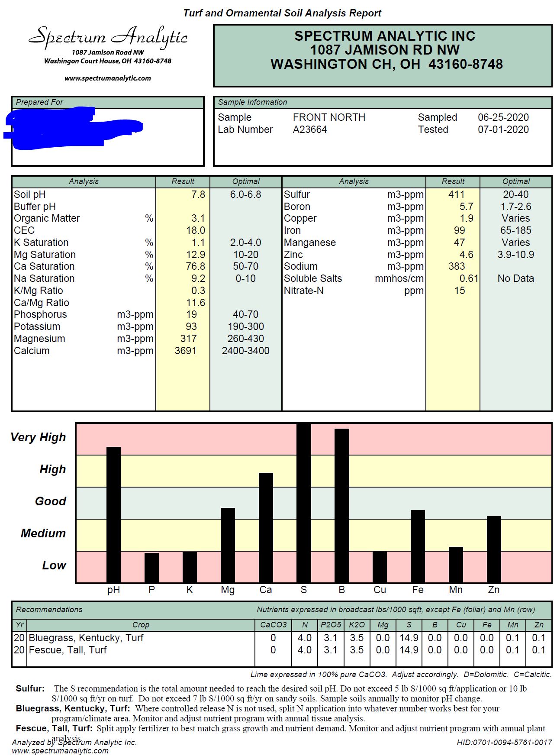Image resolution: width=557 pixels, height=756 pixels.
Task: Select the K/Mg Ratio value 0.3
Action: coord(198,291)
